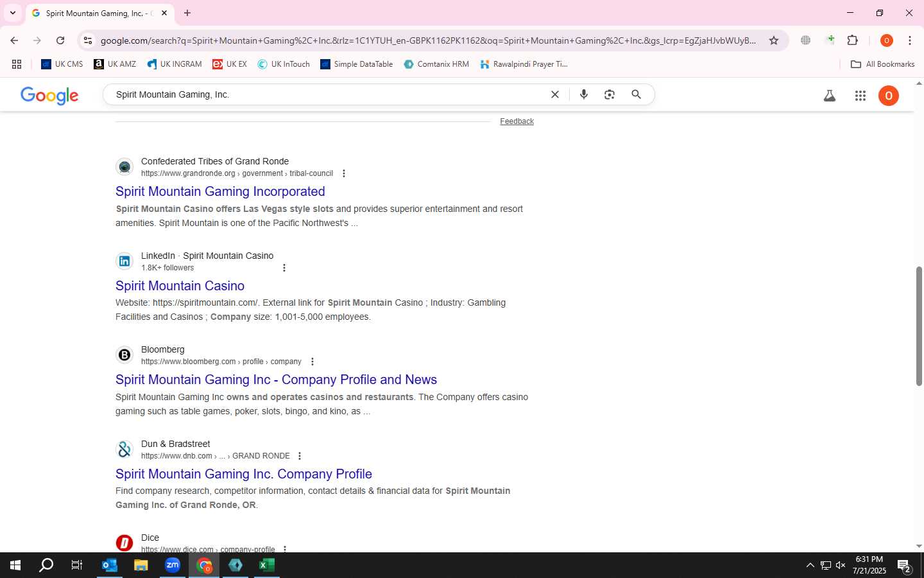
Task: Show hidden system tray icons
Action: tap(810, 565)
